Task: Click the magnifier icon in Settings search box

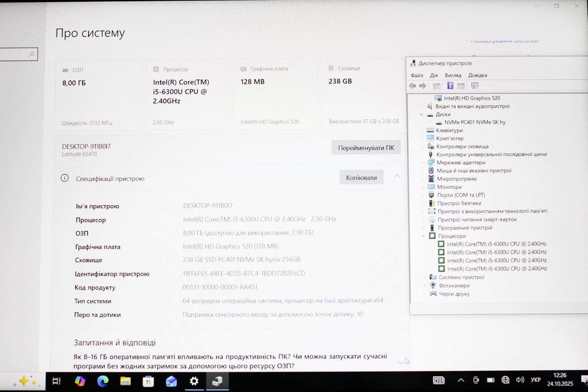Action: coord(32,54)
